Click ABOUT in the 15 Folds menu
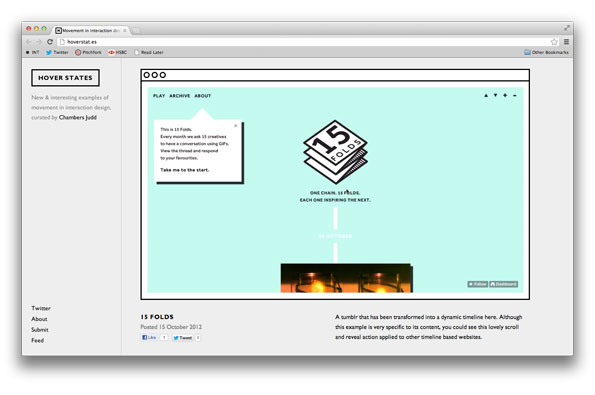This screenshot has width=595, height=395. [x=203, y=96]
